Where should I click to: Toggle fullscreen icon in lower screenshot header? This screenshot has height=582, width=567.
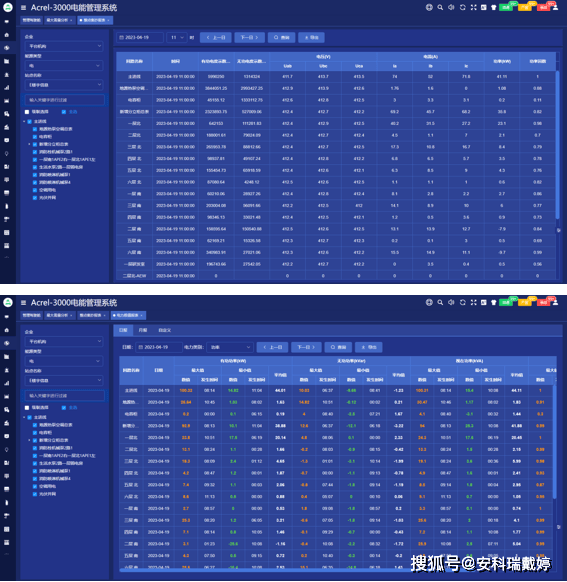[x=473, y=302]
